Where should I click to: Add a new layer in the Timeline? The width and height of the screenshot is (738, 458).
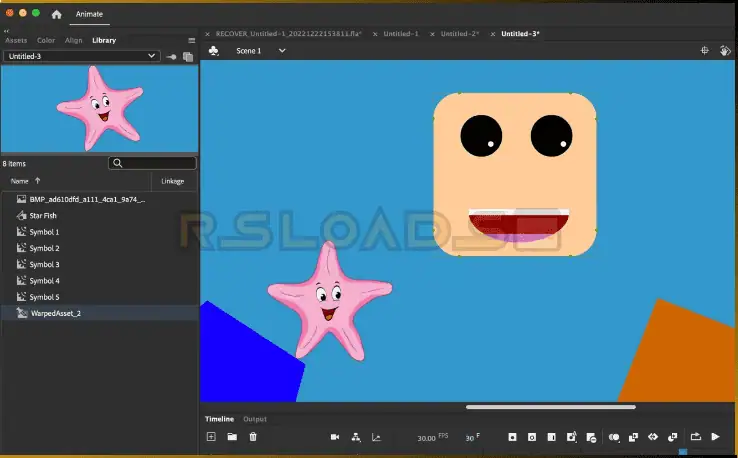click(211, 437)
